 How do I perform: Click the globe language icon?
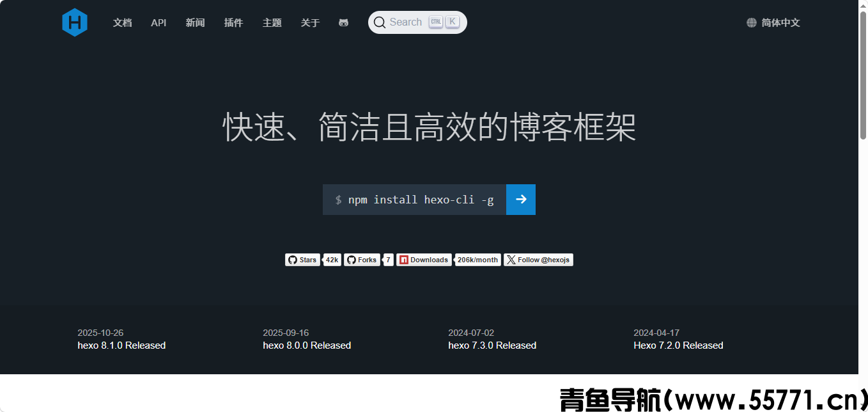coord(751,22)
